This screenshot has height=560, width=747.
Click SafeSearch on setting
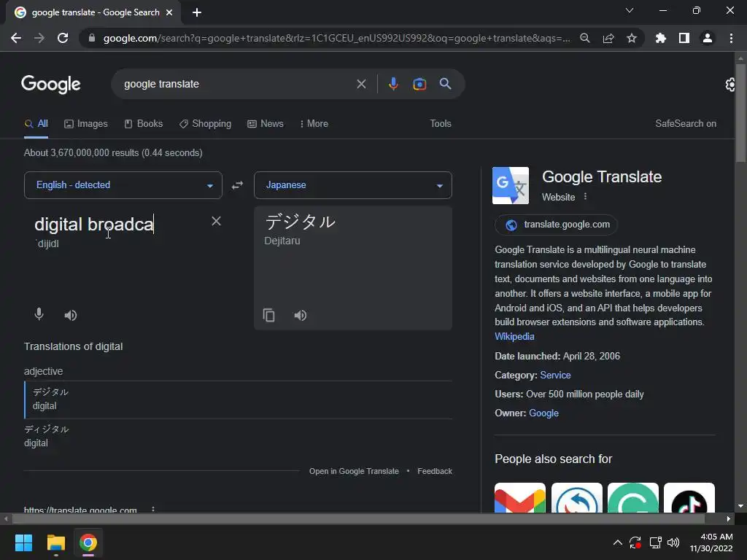point(686,124)
